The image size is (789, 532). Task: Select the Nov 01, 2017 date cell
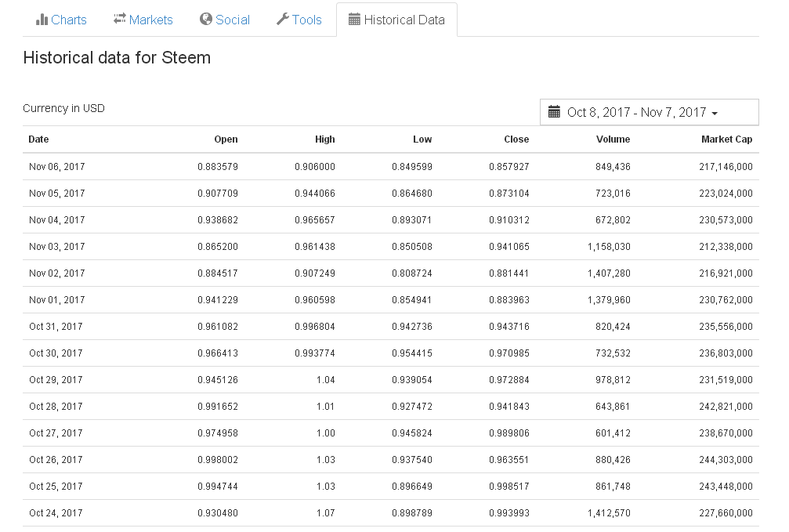[57, 300]
